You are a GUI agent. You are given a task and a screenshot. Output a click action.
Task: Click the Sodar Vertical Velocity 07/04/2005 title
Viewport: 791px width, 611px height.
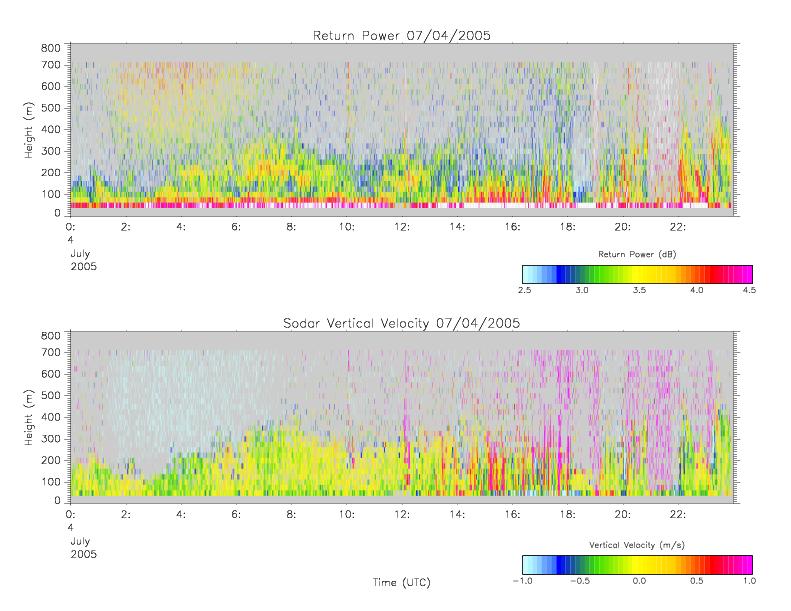[402, 323]
